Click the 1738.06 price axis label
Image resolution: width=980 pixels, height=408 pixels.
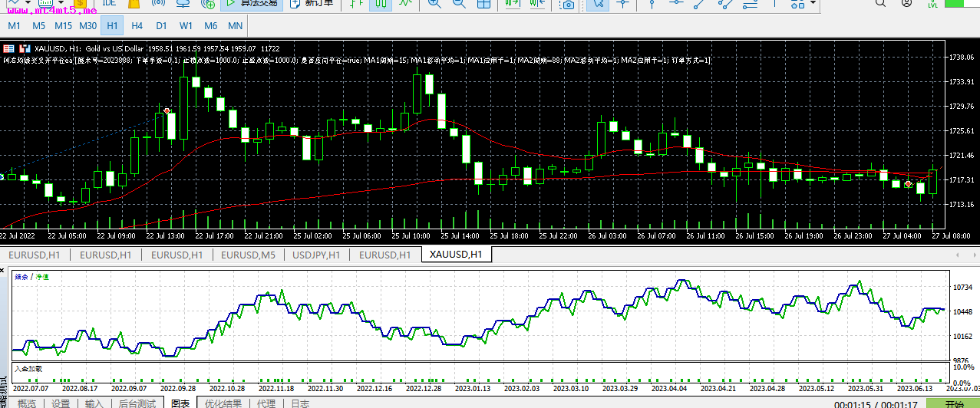pyautogui.click(x=961, y=58)
